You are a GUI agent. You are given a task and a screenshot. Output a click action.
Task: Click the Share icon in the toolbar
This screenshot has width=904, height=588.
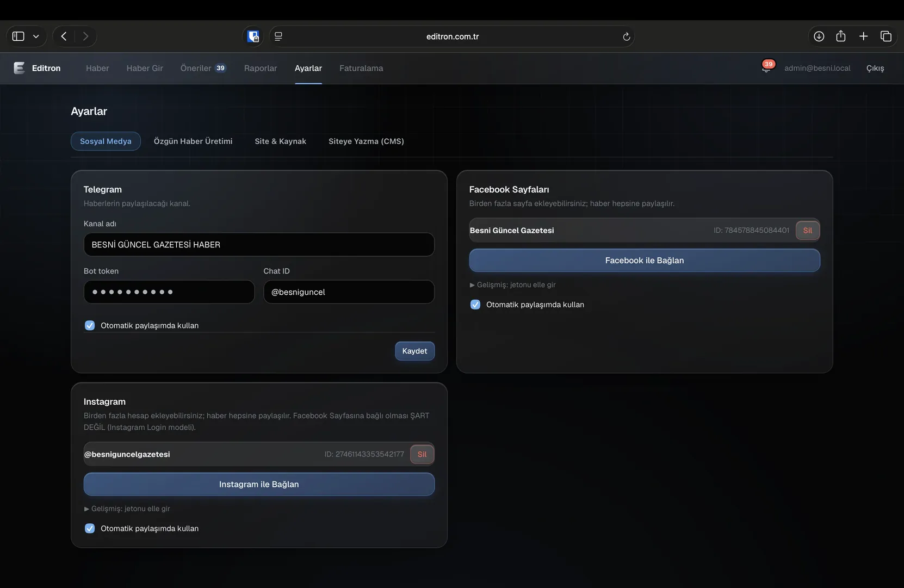click(x=841, y=36)
